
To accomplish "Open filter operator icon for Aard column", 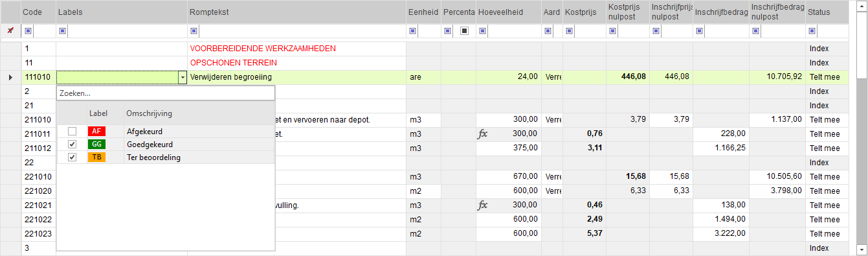I will tap(548, 31).
